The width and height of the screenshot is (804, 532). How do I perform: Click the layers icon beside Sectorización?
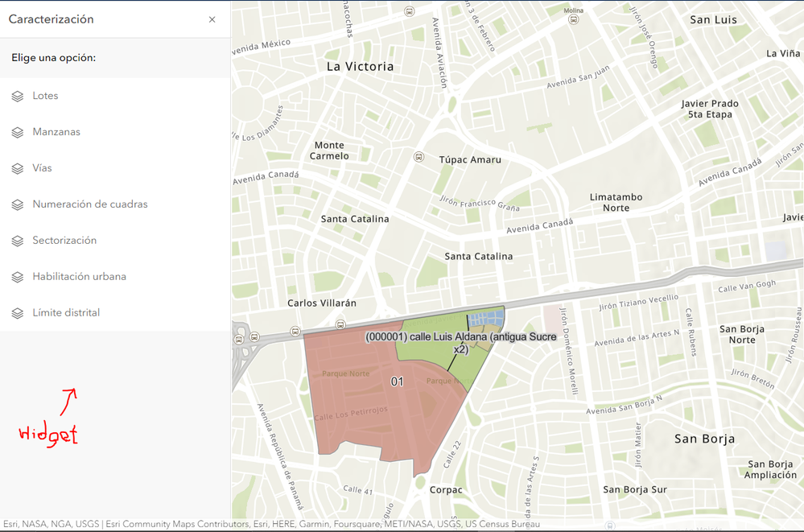point(18,241)
